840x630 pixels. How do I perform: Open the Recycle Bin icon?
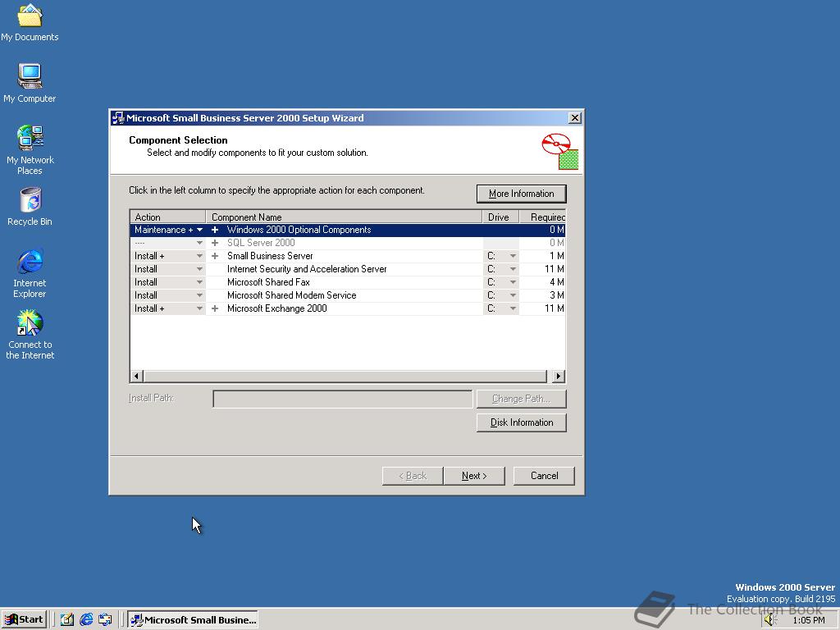click(x=30, y=207)
